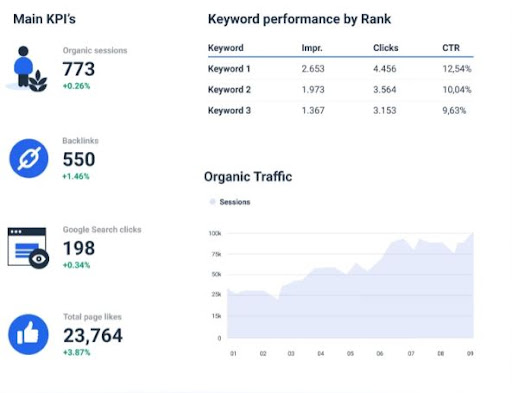Click the +3.87% page likes change
The height and width of the screenshot is (393, 512).
(77, 352)
